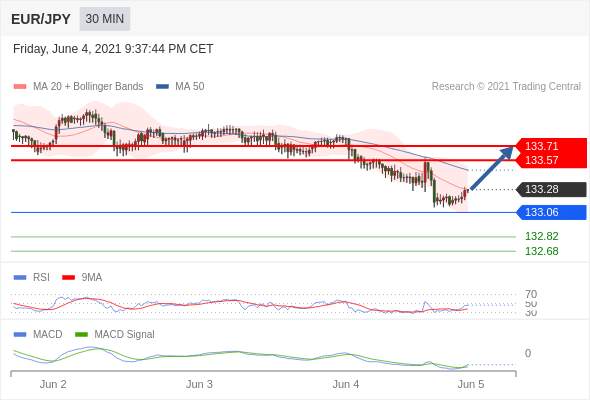Click the 30 MIN timeframe button
The image size is (590, 400).
[x=105, y=18]
